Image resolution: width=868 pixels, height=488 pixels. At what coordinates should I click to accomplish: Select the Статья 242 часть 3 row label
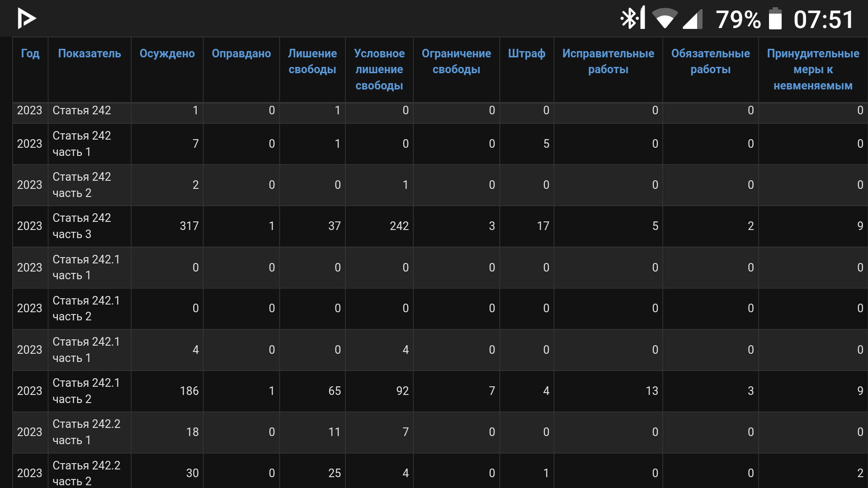point(81,226)
